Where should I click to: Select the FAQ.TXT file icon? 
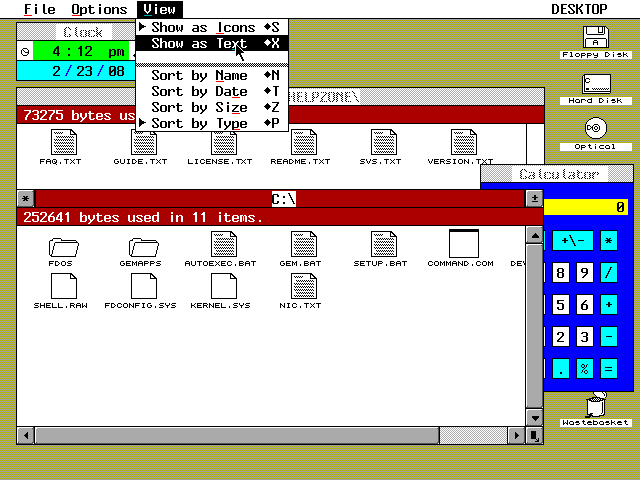tap(64, 142)
